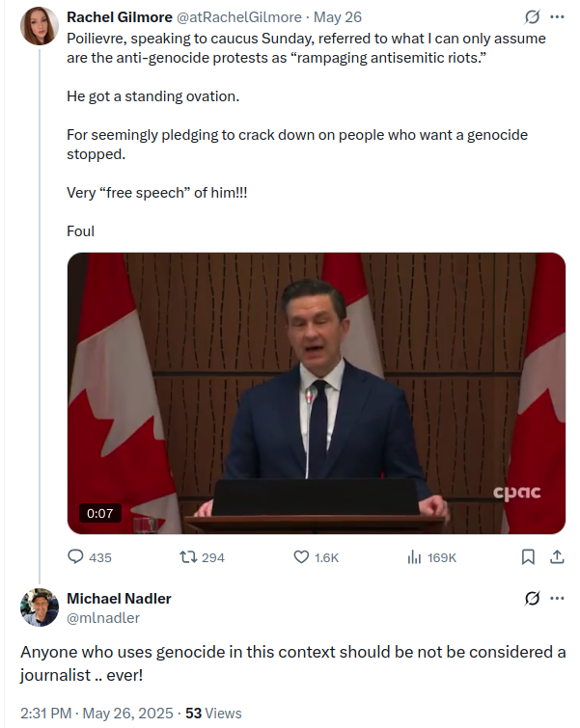
Task: Open Michael Nadler's profile avatar
Action: click(40, 607)
